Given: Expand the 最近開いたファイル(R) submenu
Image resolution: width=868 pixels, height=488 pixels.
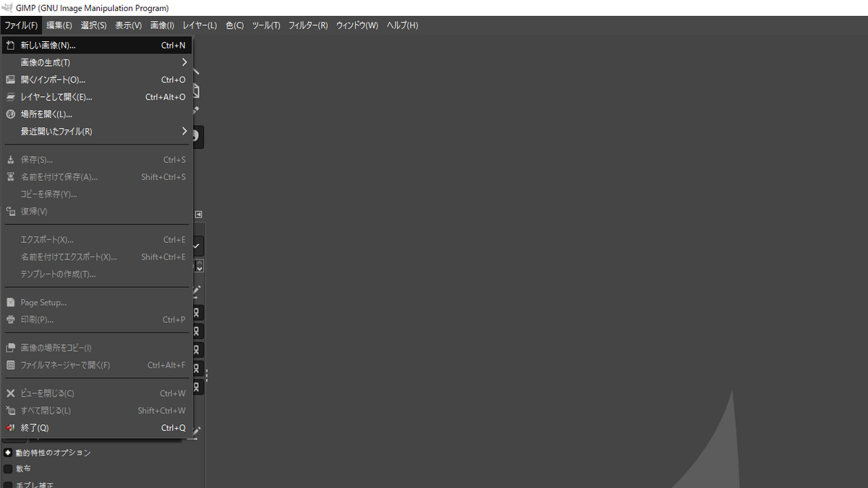Looking at the screenshot, I should tap(97, 132).
